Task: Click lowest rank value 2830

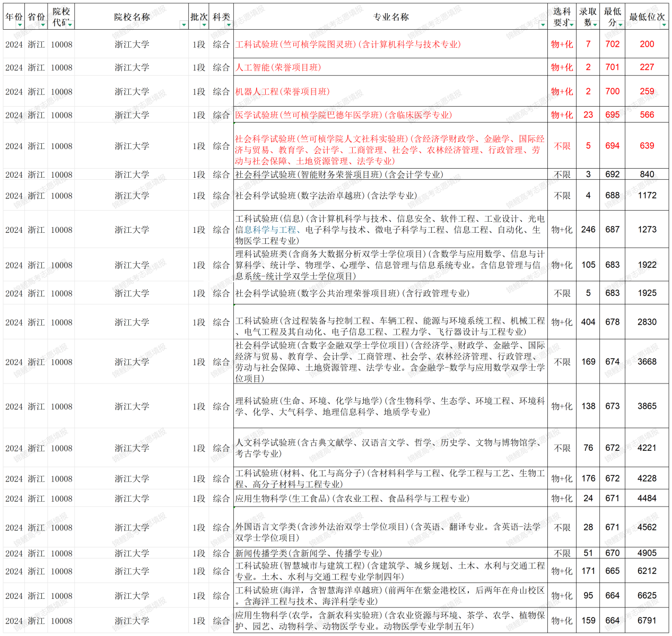Action: coord(647,322)
